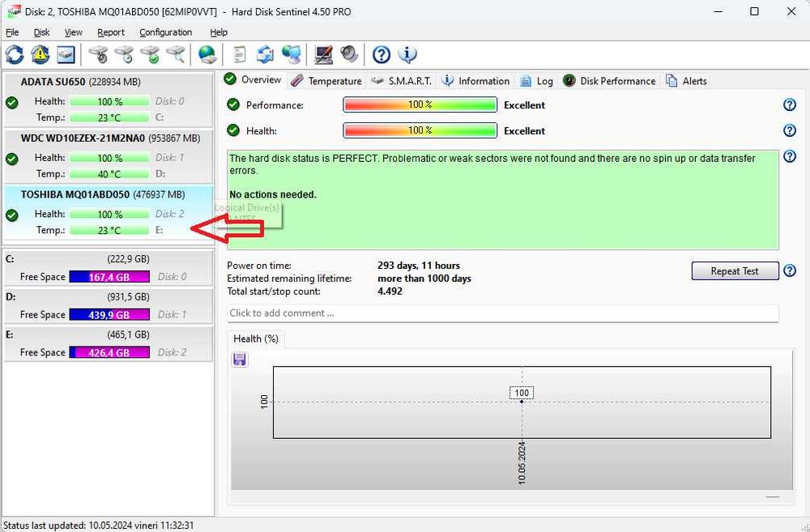Click the monitor with pencil toolbar icon

pos(323,54)
